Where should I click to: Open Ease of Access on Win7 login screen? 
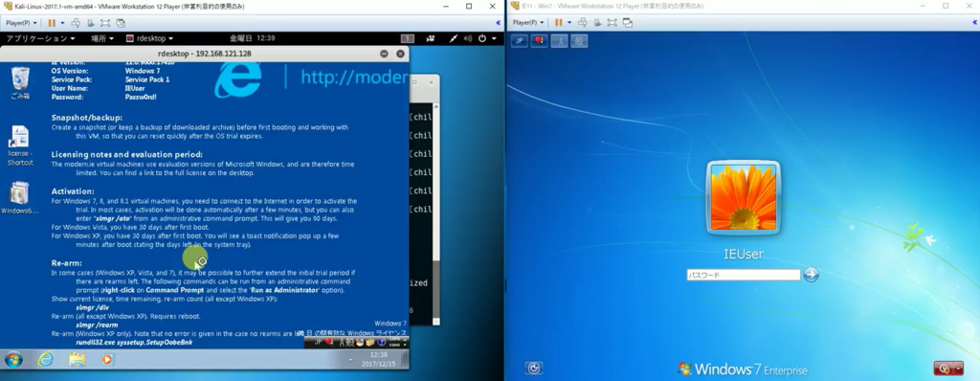pos(533,368)
